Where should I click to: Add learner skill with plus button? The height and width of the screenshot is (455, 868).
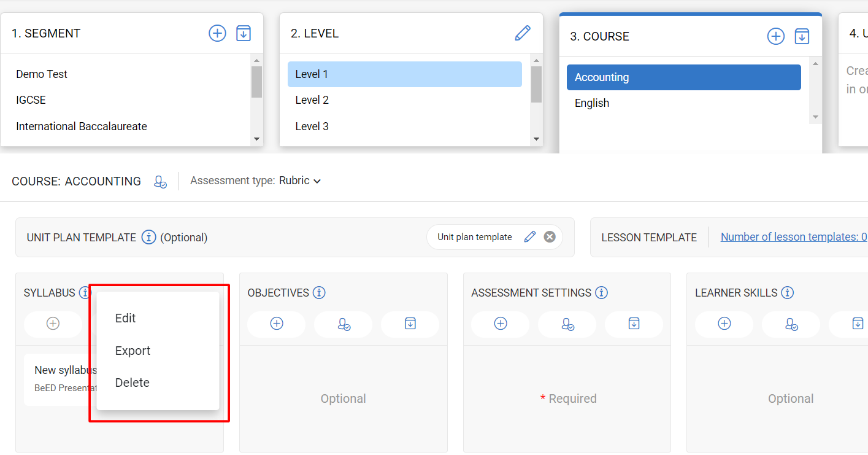click(x=724, y=324)
